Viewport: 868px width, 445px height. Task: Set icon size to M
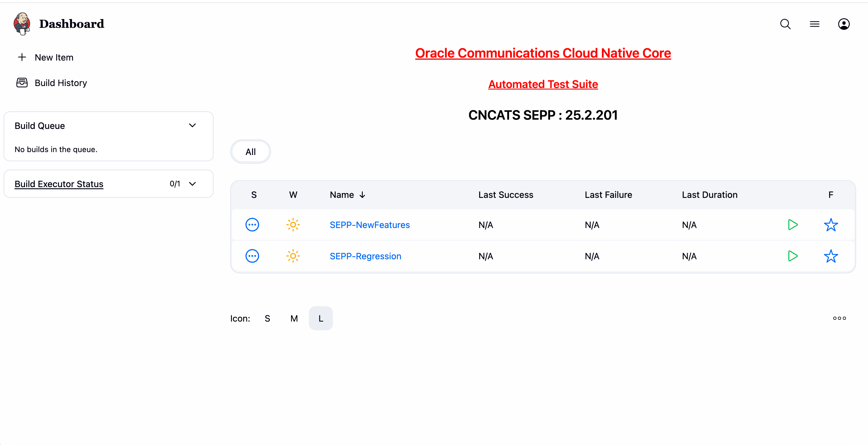(294, 319)
